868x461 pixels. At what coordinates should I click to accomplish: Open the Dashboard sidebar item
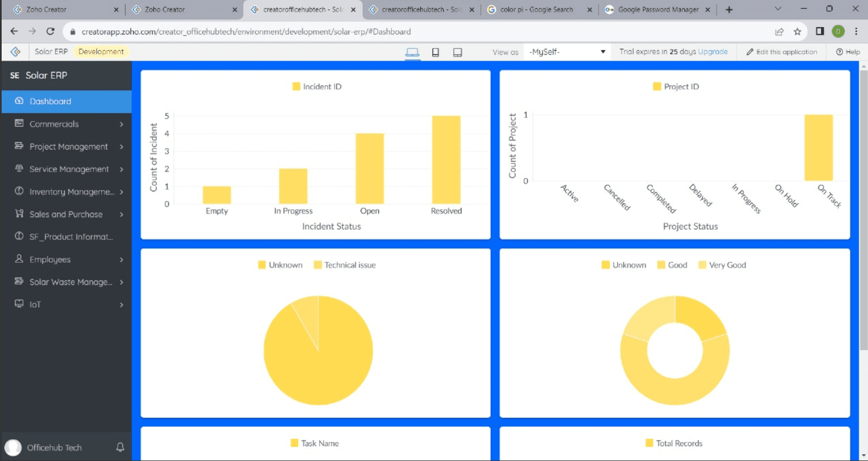(66, 102)
